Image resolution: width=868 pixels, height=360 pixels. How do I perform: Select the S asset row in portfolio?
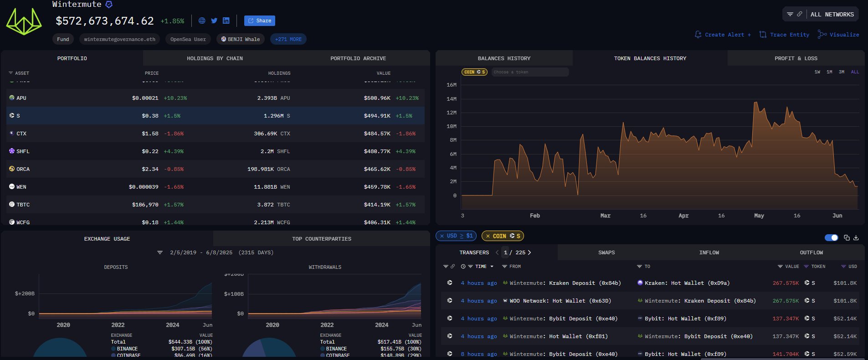pyautogui.click(x=216, y=116)
